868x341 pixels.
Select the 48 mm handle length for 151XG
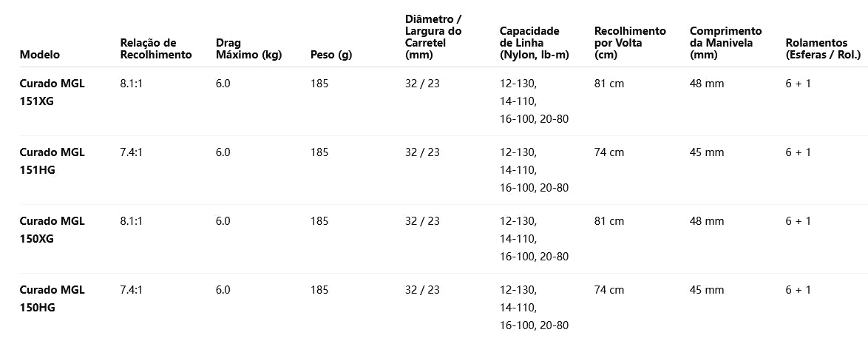tap(707, 84)
